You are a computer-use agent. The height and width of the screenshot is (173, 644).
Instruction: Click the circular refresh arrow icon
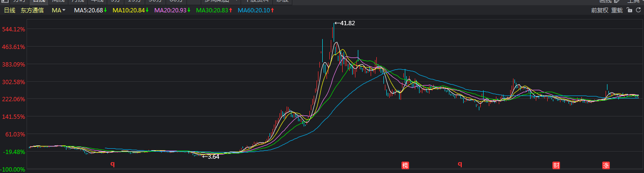(638, 10)
